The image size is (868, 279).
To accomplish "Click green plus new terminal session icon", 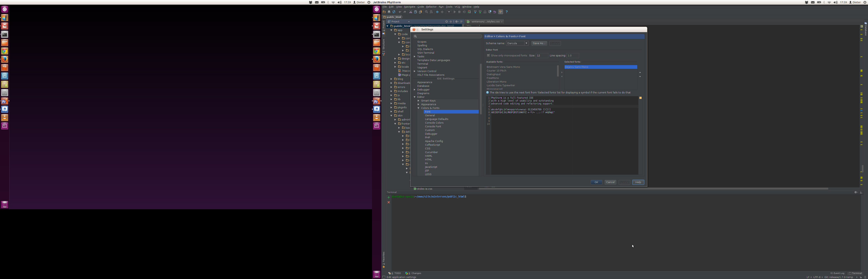I will [x=388, y=197].
